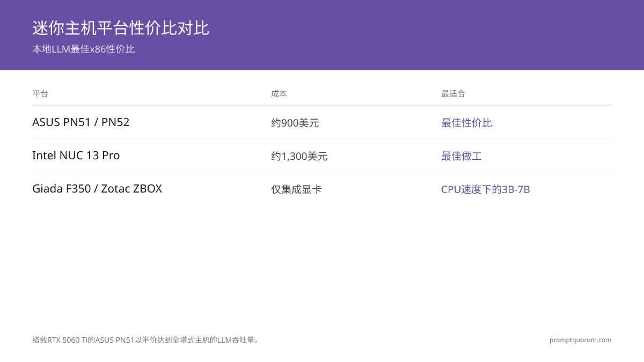
Task: Click the 最佳做工 cell
Action: click(462, 156)
